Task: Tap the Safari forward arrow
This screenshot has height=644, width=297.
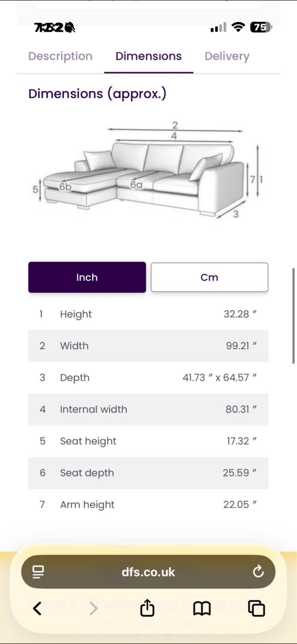Action: pyautogui.click(x=93, y=609)
